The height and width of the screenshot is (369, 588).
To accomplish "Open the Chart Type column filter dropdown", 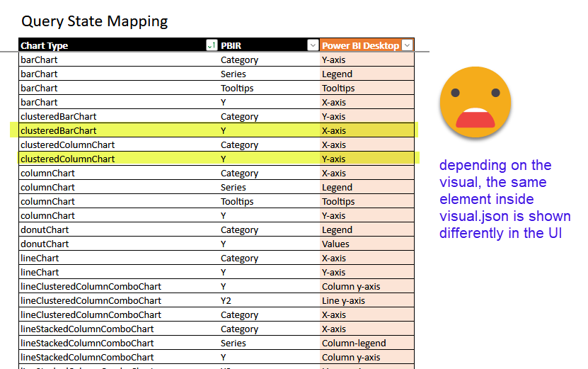I will pos(211,45).
